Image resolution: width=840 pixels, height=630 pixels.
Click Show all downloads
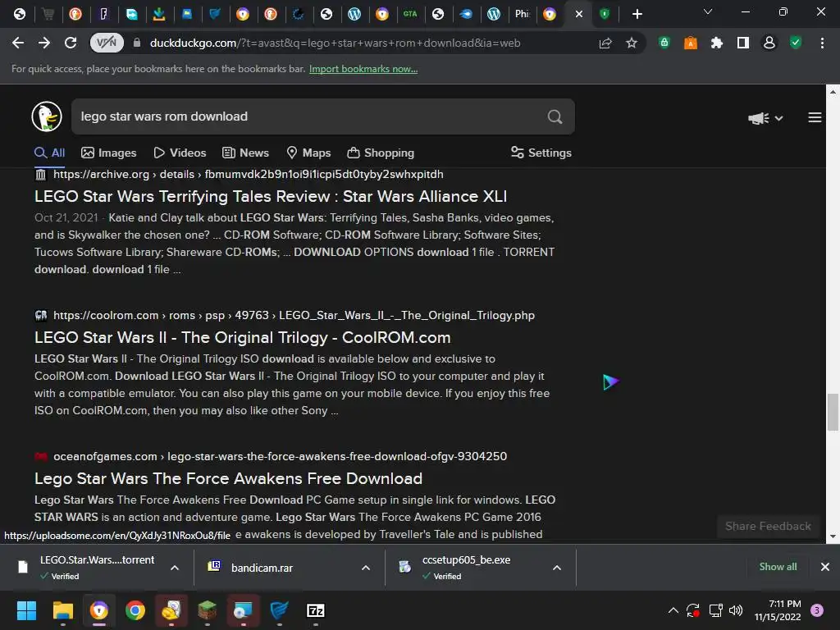[x=778, y=567]
